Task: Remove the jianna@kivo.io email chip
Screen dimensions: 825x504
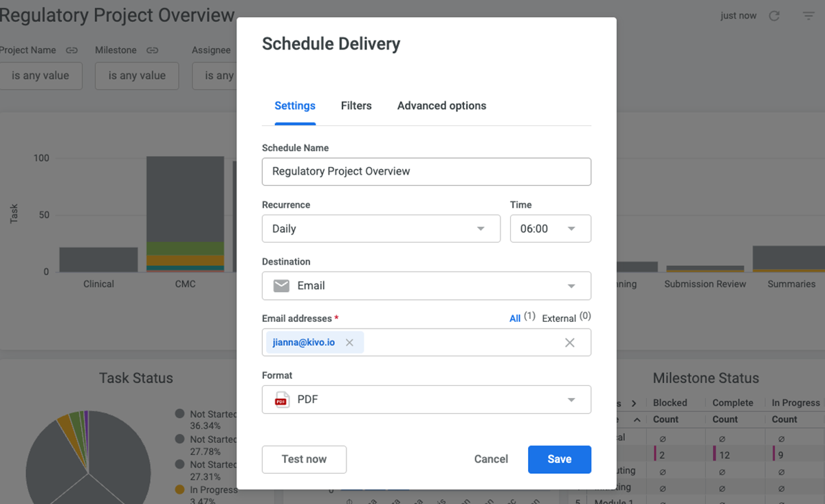Action: tap(349, 342)
